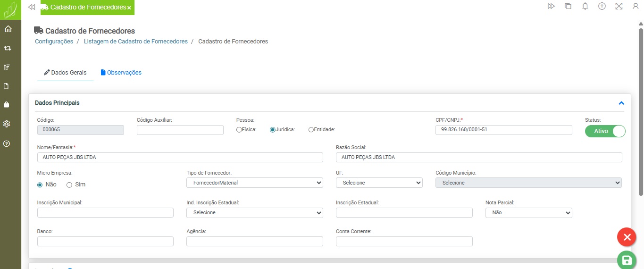The width and height of the screenshot is (644, 269).
Task: Switch to the Observações tab
Action: point(121,73)
